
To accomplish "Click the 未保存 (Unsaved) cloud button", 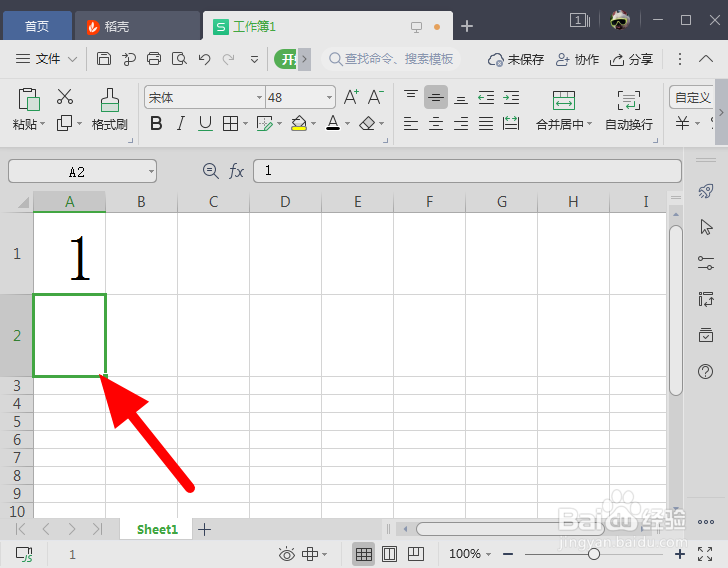I will click(515, 59).
